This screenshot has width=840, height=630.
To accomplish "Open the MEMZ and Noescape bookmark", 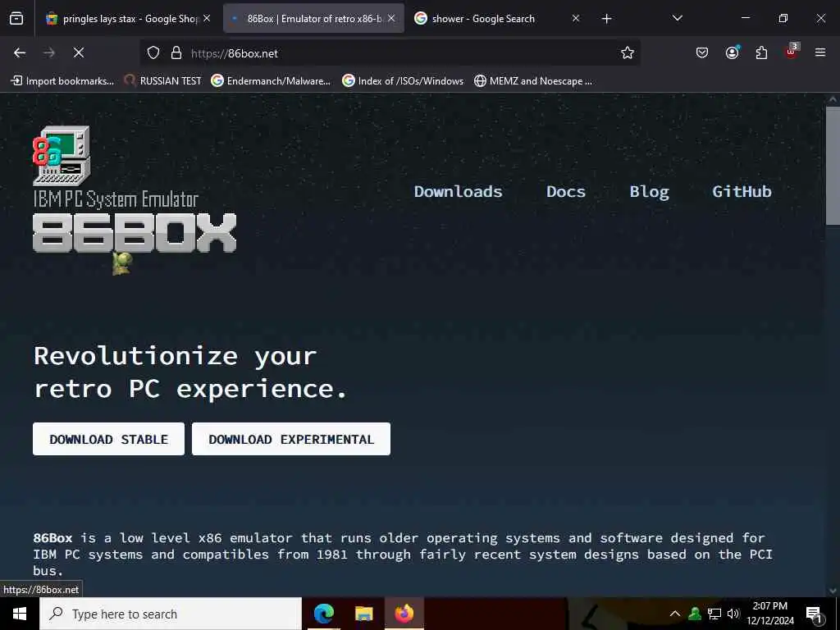I will [533, 81].
